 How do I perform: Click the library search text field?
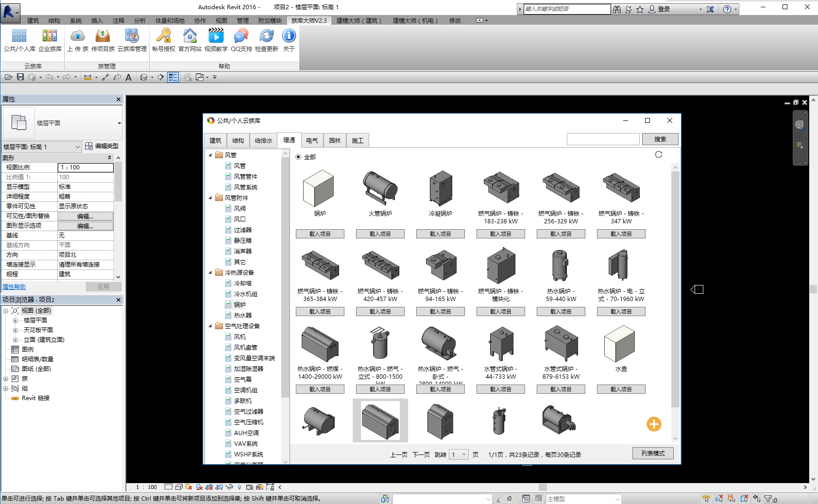(603, 139)
